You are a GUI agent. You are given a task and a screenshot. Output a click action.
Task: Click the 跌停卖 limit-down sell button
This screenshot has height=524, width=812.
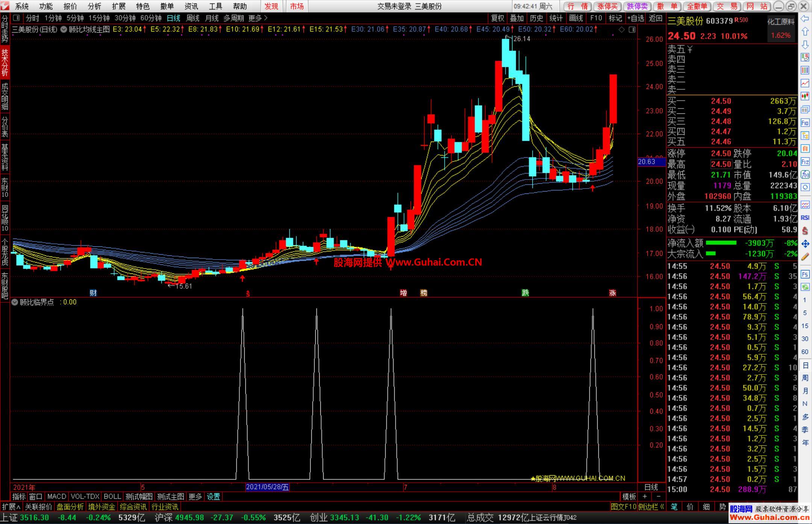click(637, 6)
